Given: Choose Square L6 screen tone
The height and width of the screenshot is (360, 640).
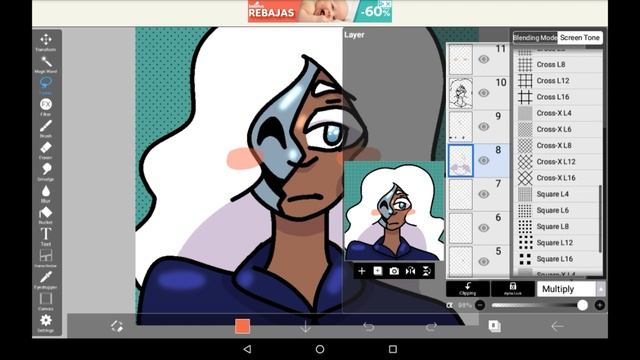Looking at the screenshot, I should tap(558, 210).
